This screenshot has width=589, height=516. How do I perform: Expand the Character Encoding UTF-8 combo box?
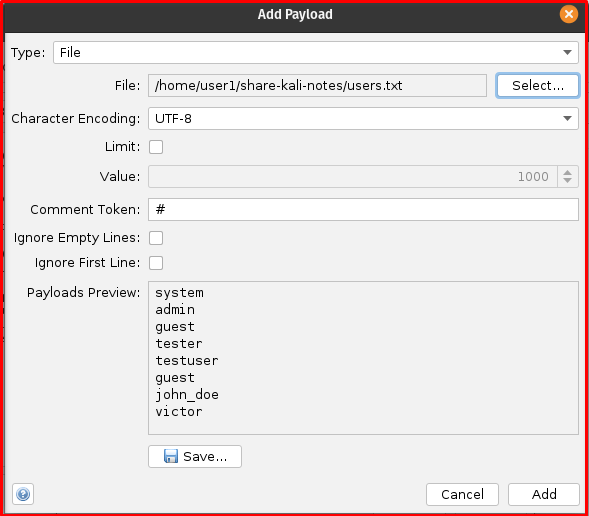pos(363,119)
